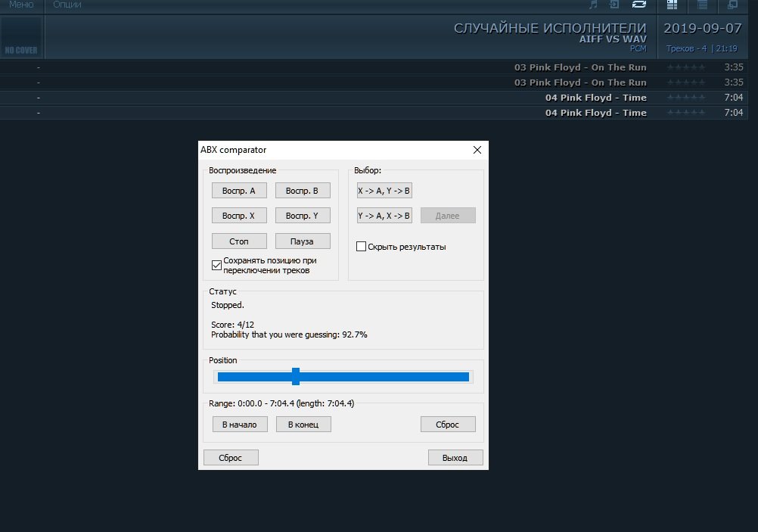Switch to the grid-with-cover layout icon
758x532 pixels.
672,5
